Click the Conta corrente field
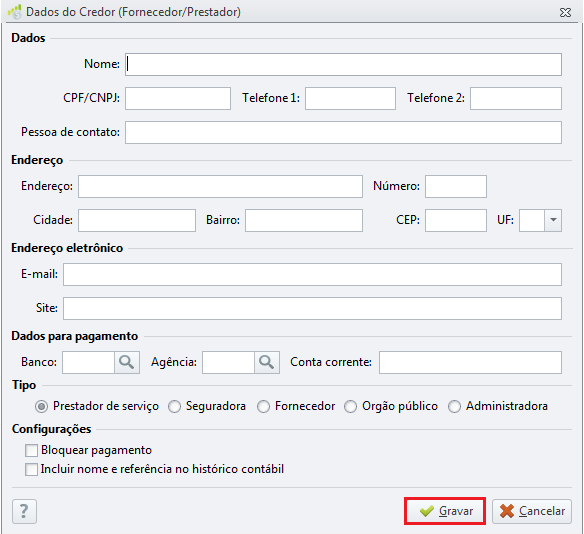 [470, 362]
